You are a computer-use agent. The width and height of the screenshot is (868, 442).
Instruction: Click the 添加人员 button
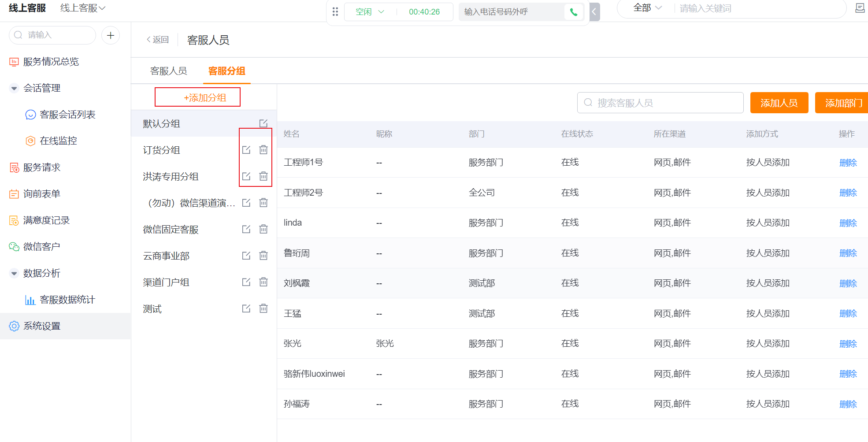[x=779, y=103]
